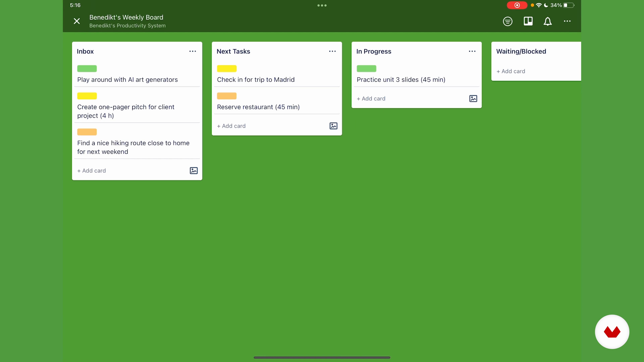Add card to Next Tasks list
This screenshot has width=644, height=362.
pyautogui.click(x=231, y=126)
